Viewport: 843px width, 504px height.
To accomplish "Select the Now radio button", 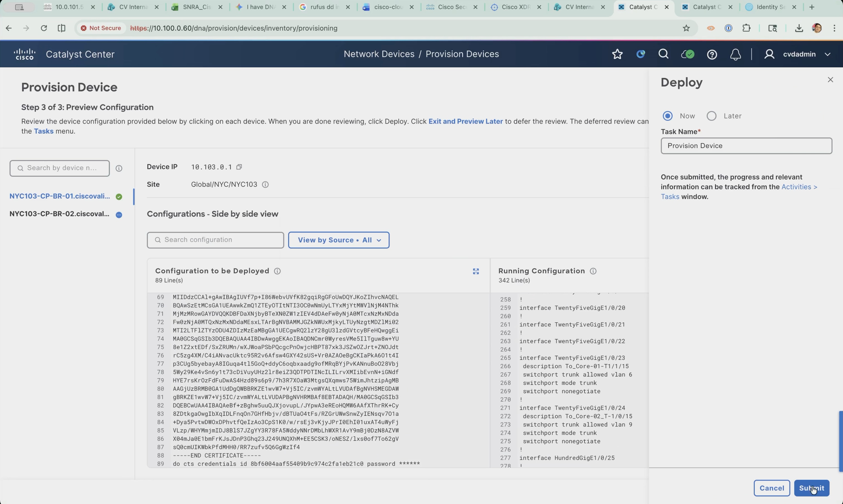I will click(668, 116).
